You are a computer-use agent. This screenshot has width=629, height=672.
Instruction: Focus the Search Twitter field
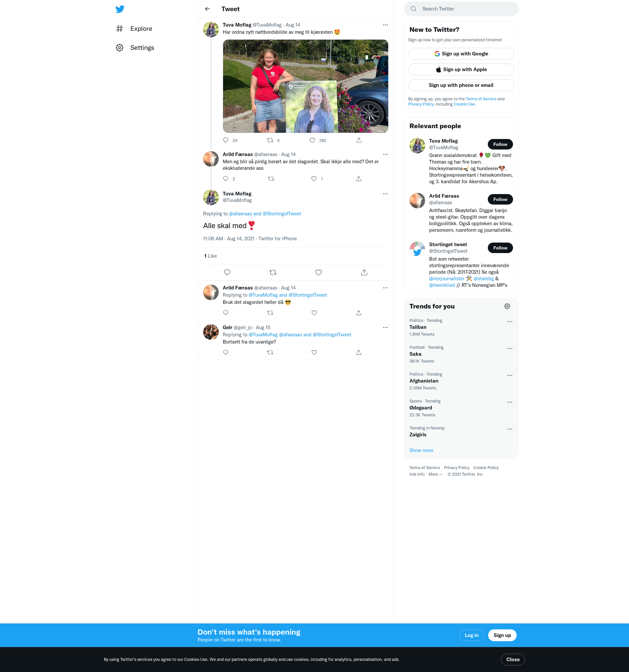point(461,9)
